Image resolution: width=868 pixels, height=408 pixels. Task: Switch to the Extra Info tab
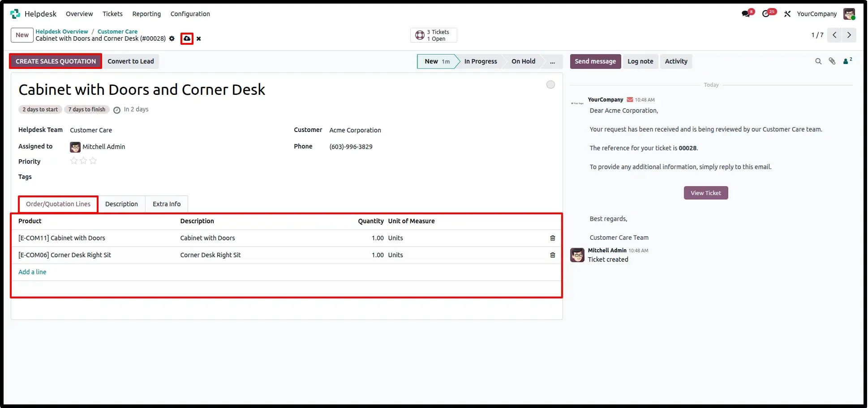pos(167,204)
